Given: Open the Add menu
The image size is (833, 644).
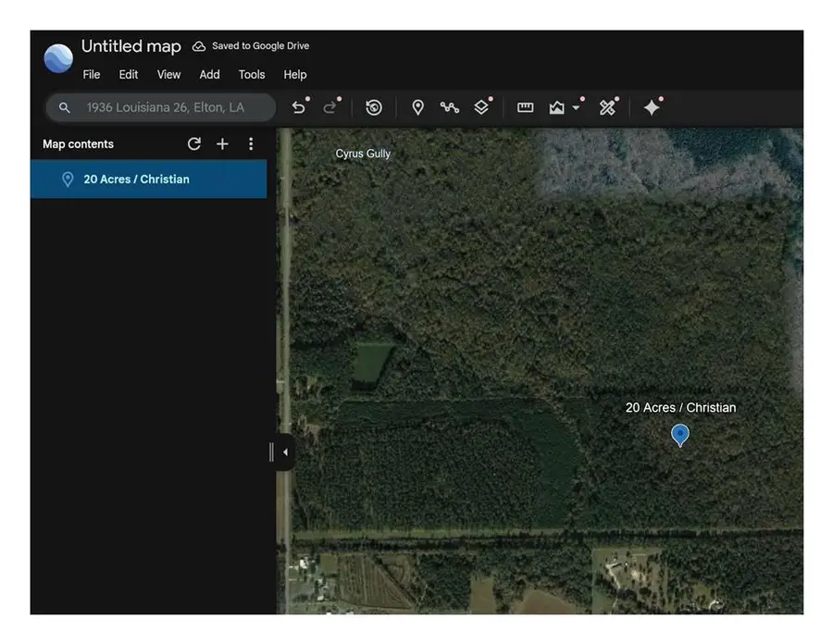Looking at the screenshot, I should 210,75.
